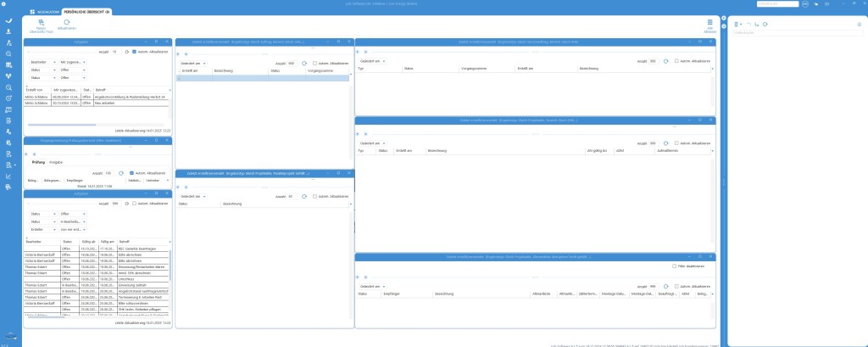
Task: Click the person icon in the left sidebar
Action: [x=8, y=31]
